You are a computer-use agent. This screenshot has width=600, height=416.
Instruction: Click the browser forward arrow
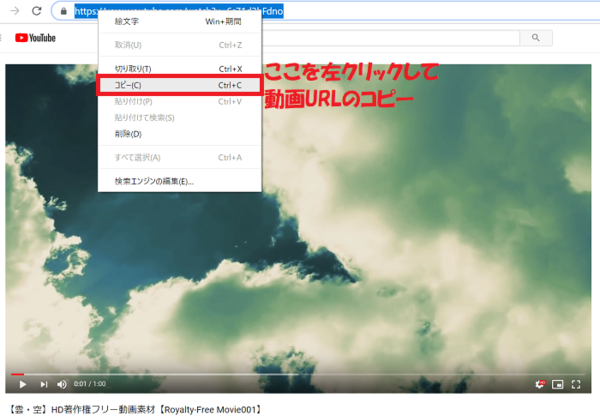click(x=15, y=11)
